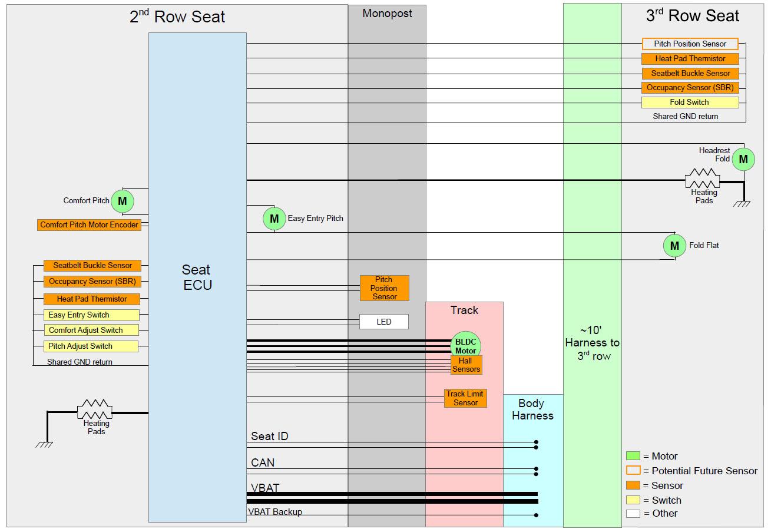
Task: Select the 2nd row heating pads resistor symbol
Action: tap(95, 408)
